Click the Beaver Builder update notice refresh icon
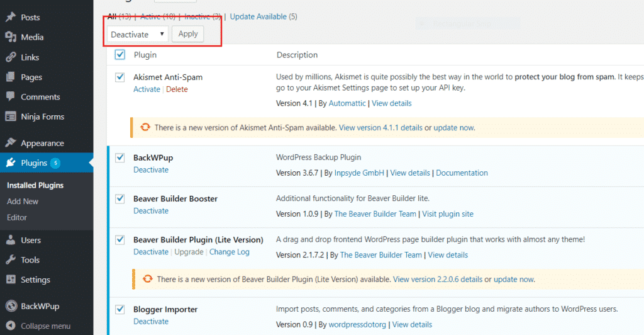 (x=147, y=279)
